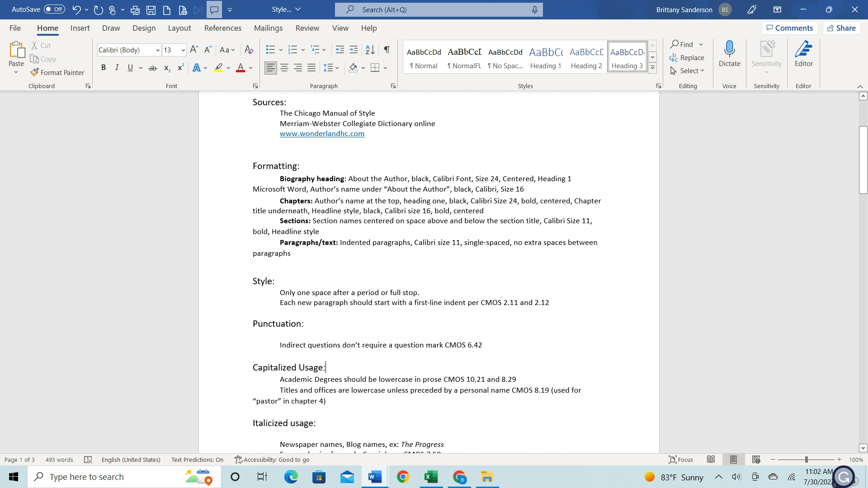This screenshot has height=488, width=868.
Task: Toggle the Show/Hide paragraph marks icon
Action: [x=387, y=50]
